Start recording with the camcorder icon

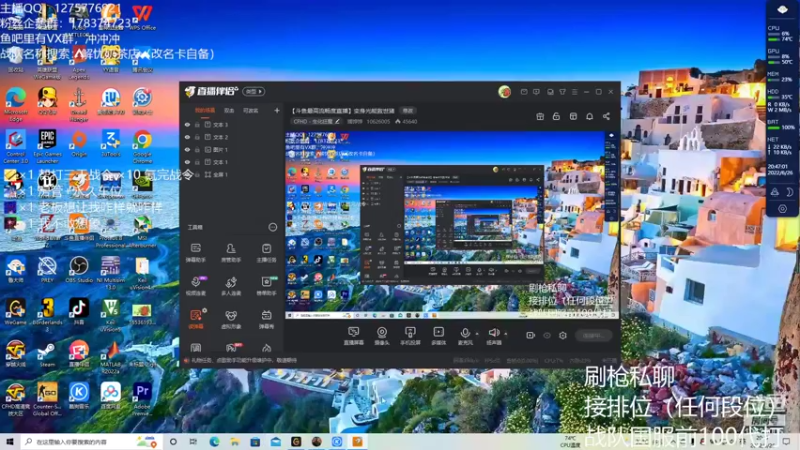click(531, 335)
